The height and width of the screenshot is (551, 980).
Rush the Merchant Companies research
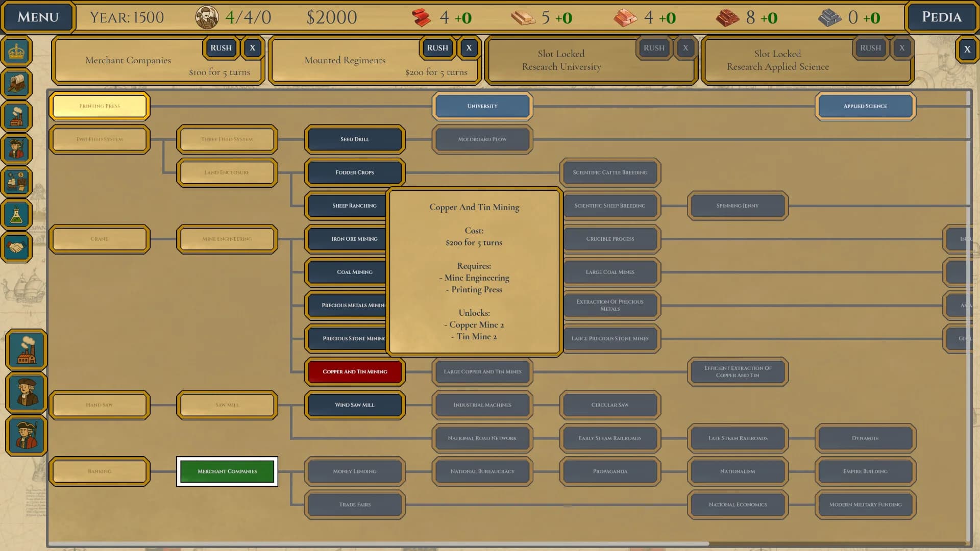point(221,48)
